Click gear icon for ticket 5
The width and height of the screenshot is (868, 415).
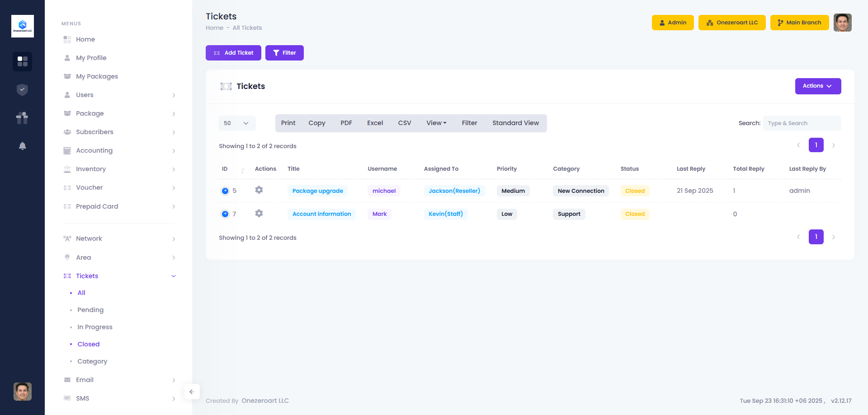pyautogui.click(x=259, y=190)
